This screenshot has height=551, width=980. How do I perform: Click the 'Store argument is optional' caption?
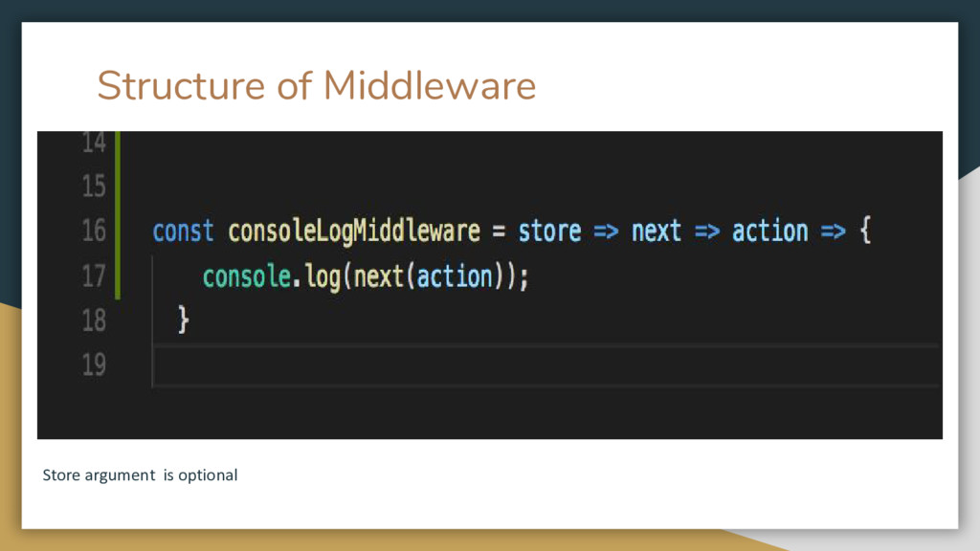[x=140, y=475]
